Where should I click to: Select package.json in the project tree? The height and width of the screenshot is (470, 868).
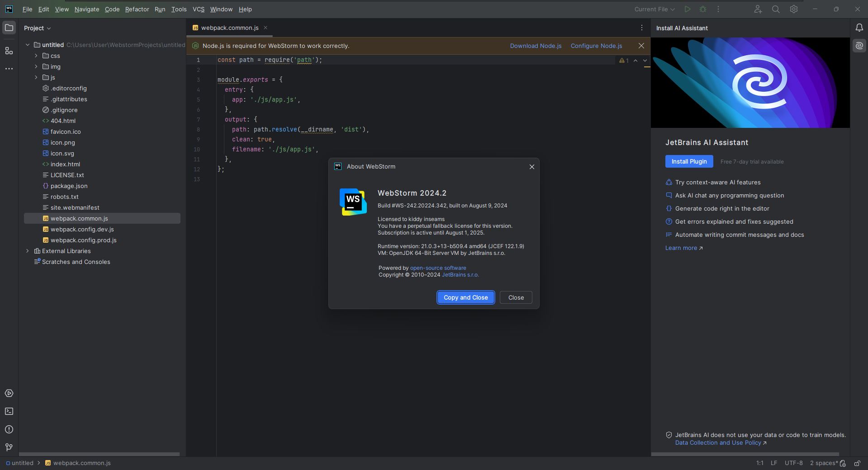69,186
